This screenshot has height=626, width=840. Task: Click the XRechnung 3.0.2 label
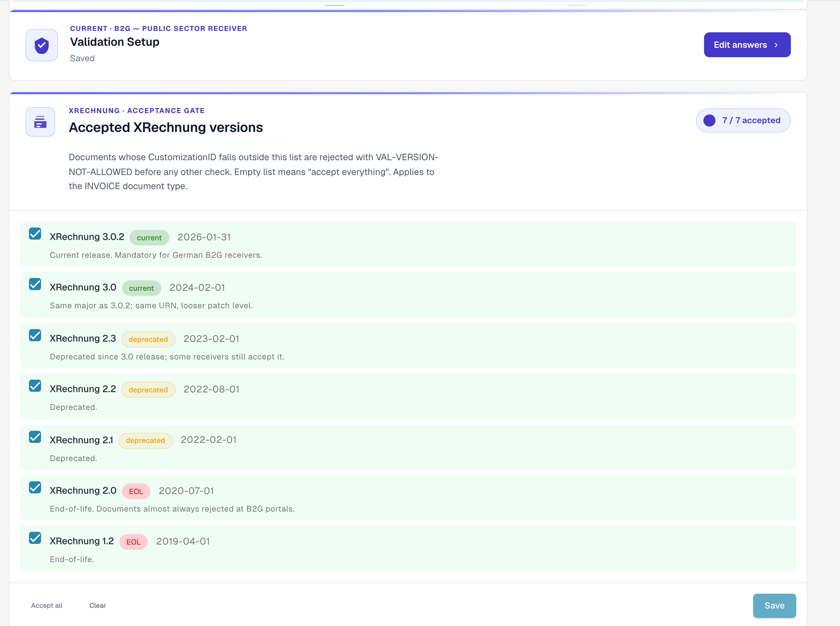87,237
